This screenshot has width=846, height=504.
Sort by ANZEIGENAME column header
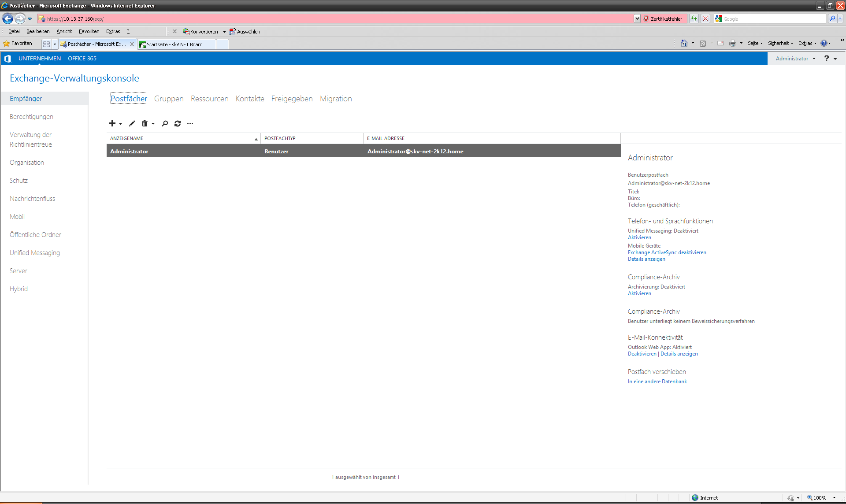pos(127,138)
